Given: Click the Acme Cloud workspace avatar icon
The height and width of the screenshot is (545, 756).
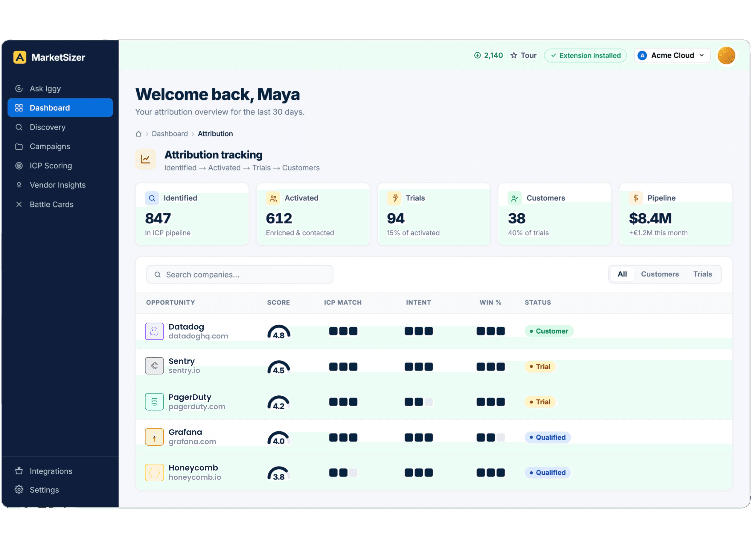Looking at the screenshot, I should (x=642, y=55).
